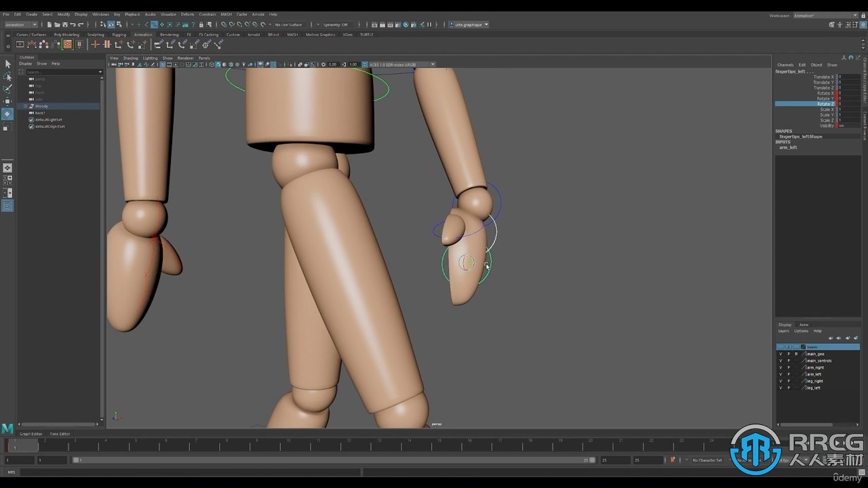Switch to single perspective pane layout
Image resolution: width=868 pixels, height=488 pixels.
point(7,167)
